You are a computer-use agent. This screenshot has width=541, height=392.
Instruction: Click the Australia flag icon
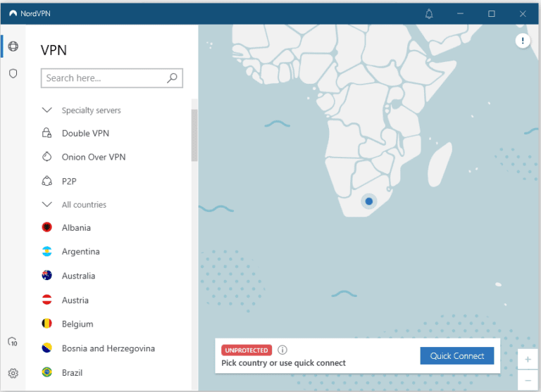[47, 276]
